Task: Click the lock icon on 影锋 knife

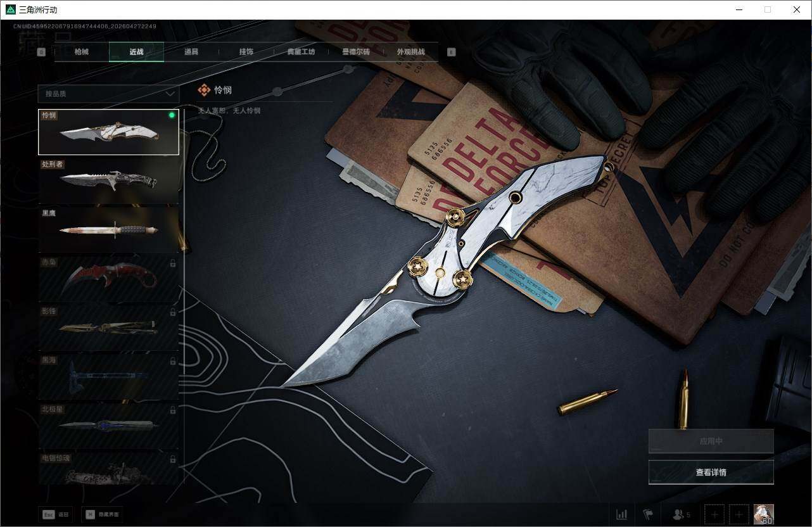Action: click(173, 312)
